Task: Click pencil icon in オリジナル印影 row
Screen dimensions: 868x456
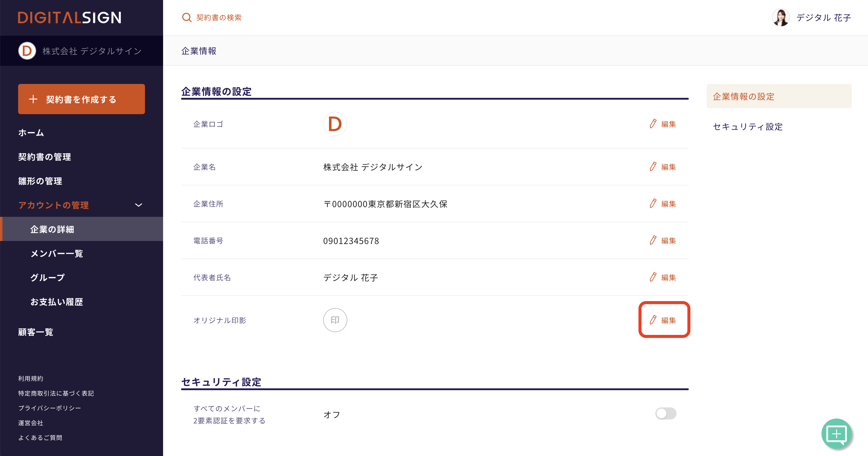Action: [x=653, y=320]
